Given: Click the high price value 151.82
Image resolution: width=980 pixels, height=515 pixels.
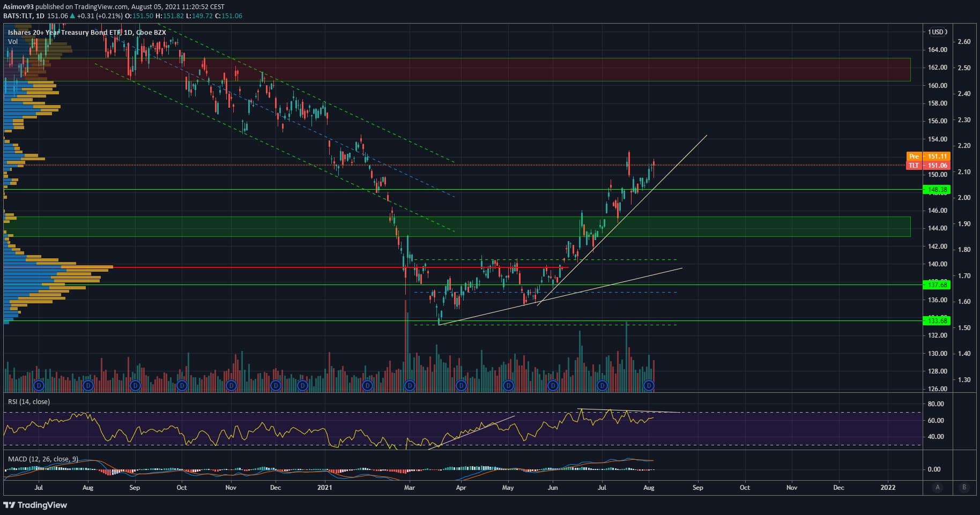Looking at the screenshot, I should point(174,16).
